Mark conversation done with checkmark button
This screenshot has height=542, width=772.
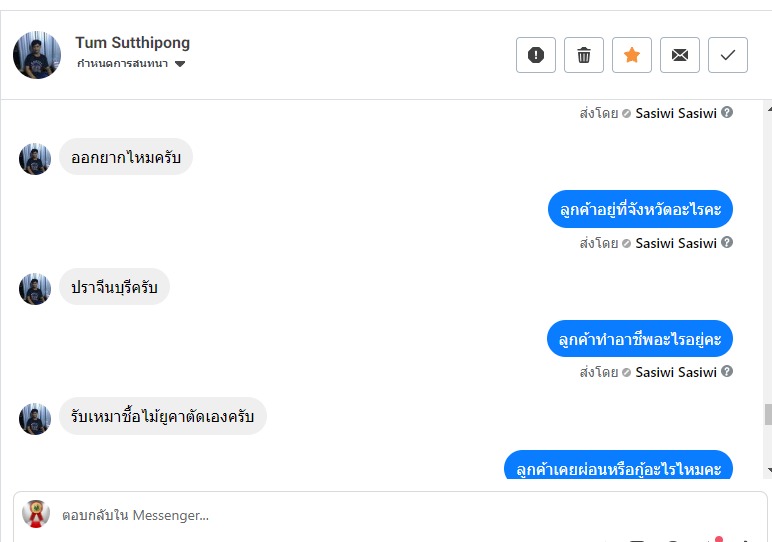(728, 55)
